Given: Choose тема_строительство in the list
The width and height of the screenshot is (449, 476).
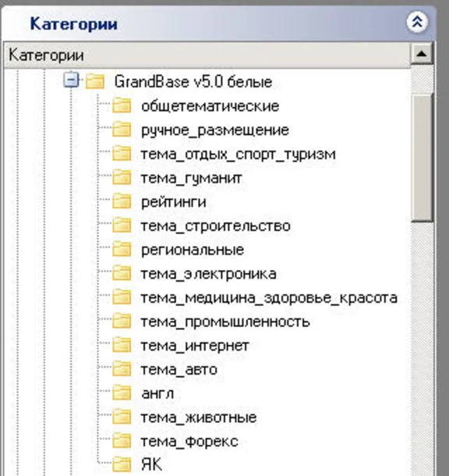Looking at the screenshot, I should coord(216,226).
